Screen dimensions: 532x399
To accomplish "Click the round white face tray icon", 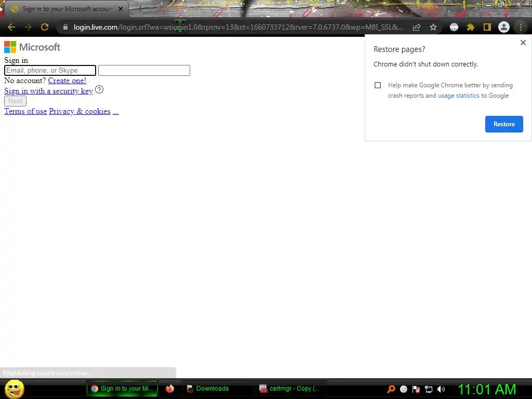I will click(404, 389).
